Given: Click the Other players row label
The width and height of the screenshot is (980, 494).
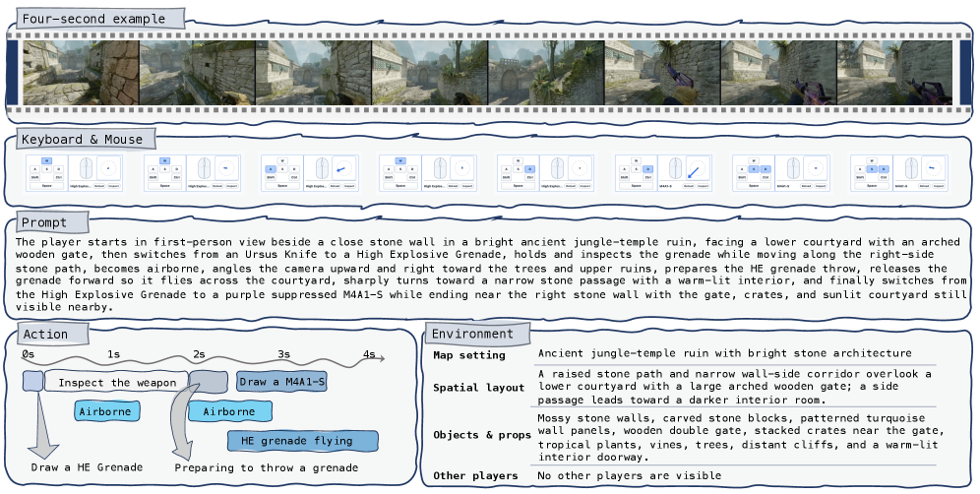Looking at the screenshot, I should pos(475,476).
